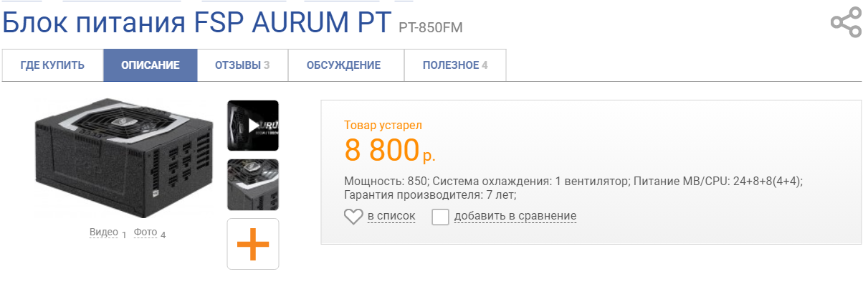Select the 'ОПИСАНИЕ' tab
This screenshot has height=287, width=868.
pos(151,65)
